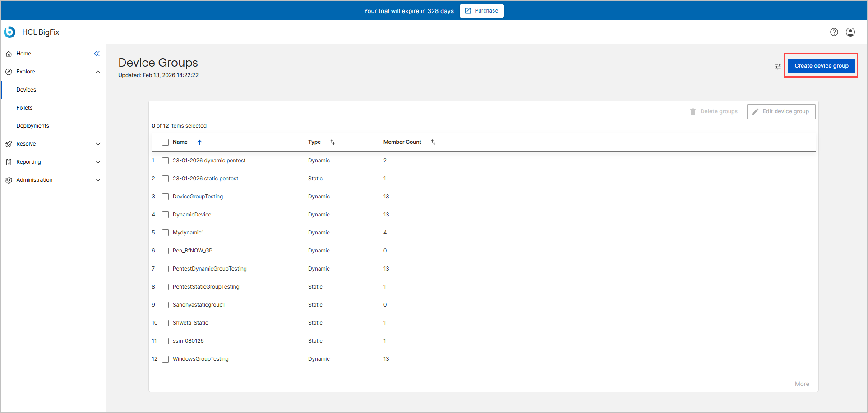Click the Create device group button
The height and width of the screenshot is (413, 868).
[821, 66]
